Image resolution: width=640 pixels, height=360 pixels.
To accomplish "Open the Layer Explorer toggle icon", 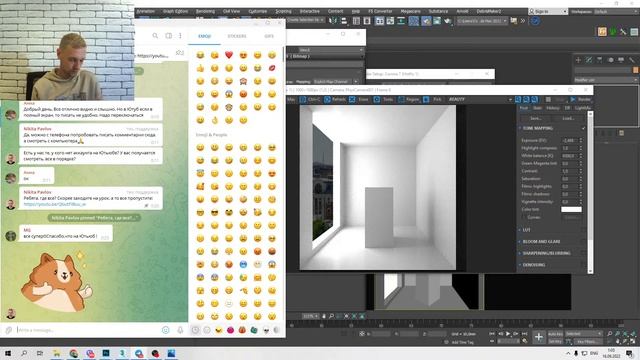I will coord(367,20).
